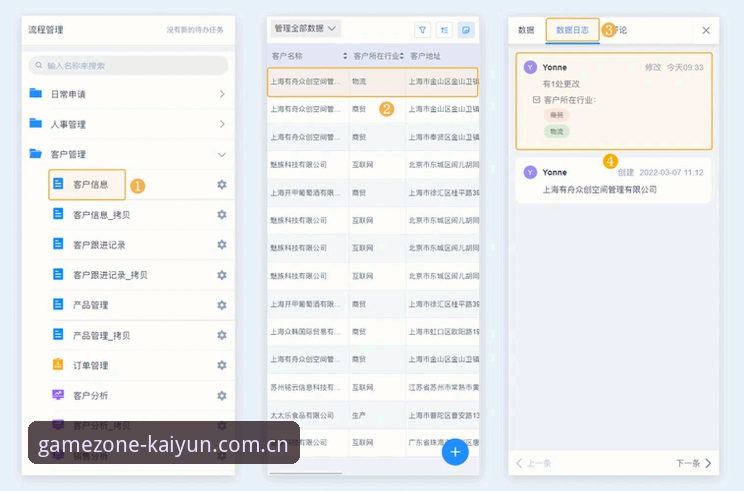Image resolution: width=744 pixels, height=491 pixels.
Task: Open the 管理全部数据 dropdown
Action: [x=305, y=28]
